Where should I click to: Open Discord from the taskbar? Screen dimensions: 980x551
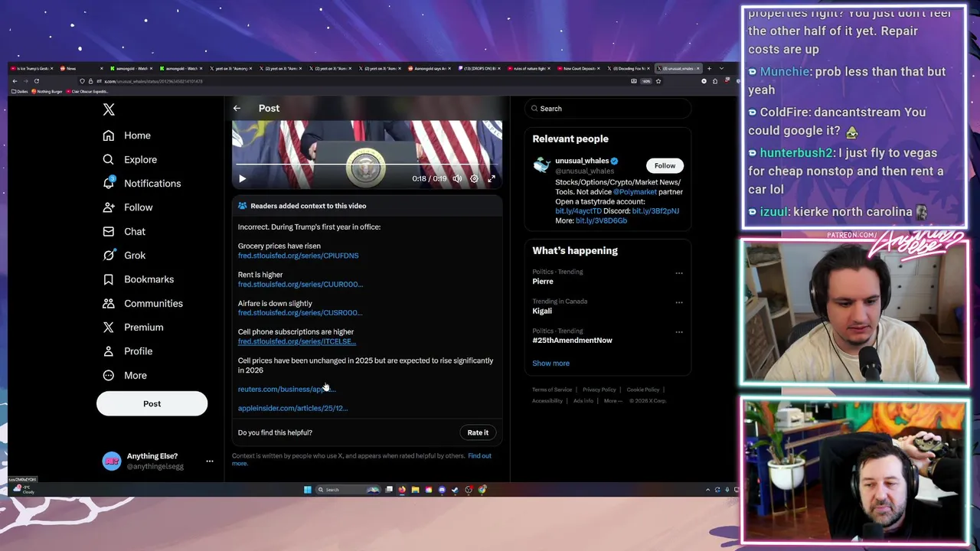442,490
